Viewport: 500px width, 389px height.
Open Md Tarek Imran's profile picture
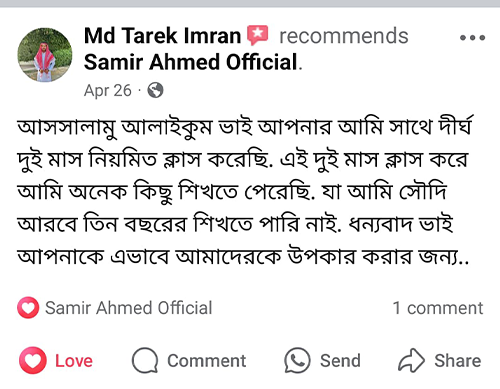coord(45,55)
